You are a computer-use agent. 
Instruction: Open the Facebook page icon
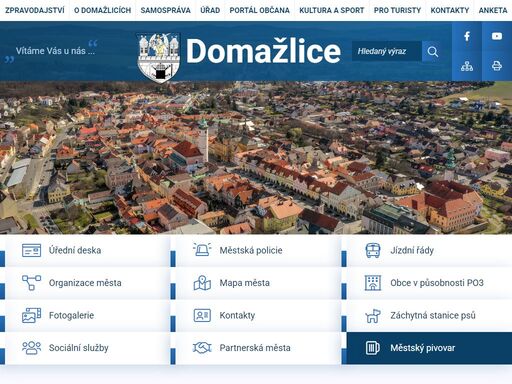(x=467, y=36)
